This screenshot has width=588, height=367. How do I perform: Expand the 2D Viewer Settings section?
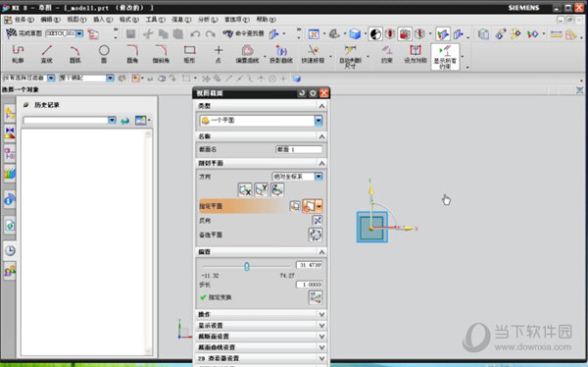pos(321,358)
